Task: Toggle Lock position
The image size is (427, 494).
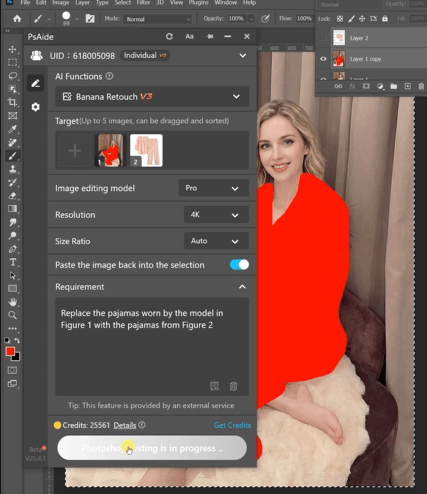Action: coord(362,19)
